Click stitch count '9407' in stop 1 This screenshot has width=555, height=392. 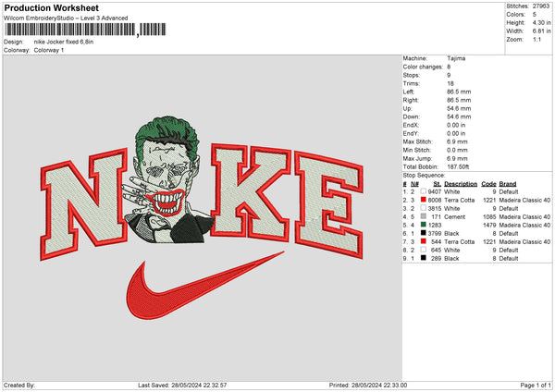tap(435, 191)
